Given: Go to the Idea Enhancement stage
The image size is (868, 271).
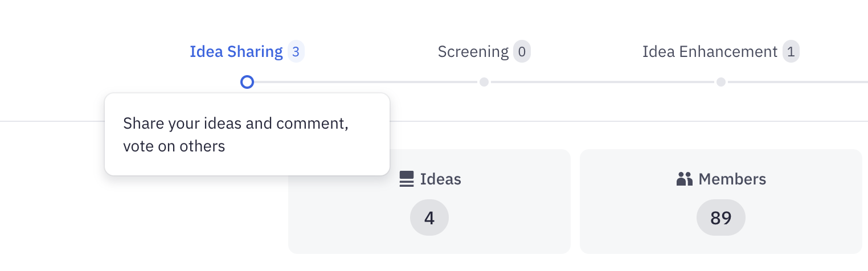Looking at the screenshot, I should pyautogui.click(x=710, y=52).
